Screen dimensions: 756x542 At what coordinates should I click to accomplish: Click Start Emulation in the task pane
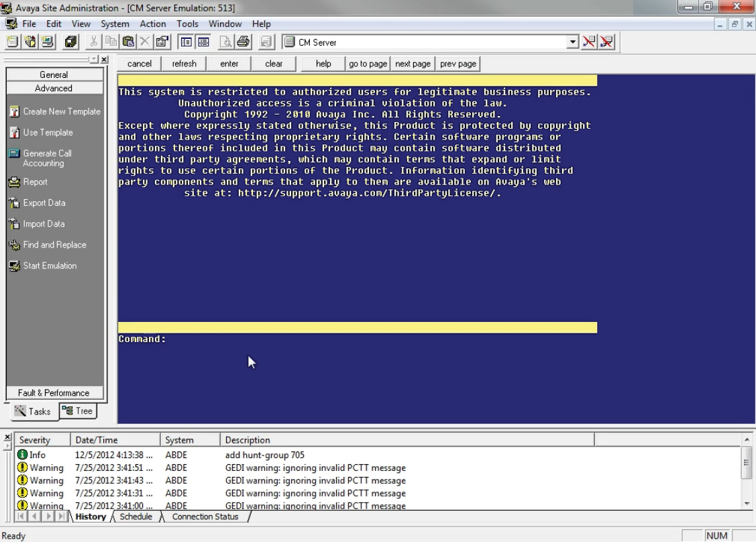44,266
